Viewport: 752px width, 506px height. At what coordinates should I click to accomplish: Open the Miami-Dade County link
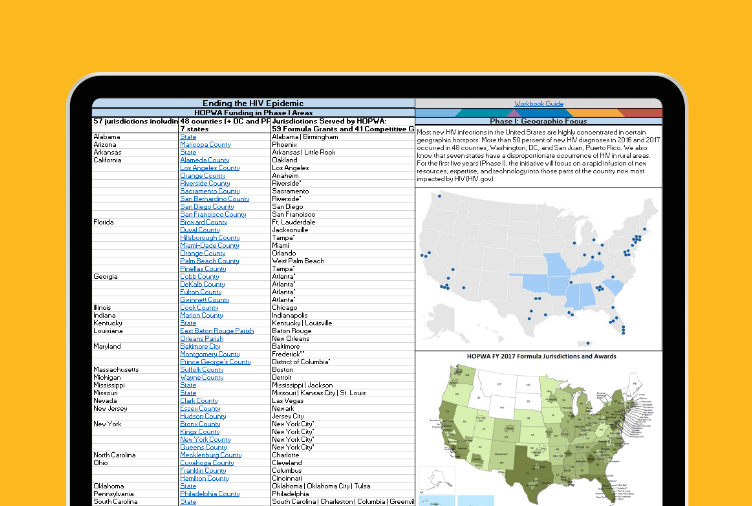coord(210,245)
